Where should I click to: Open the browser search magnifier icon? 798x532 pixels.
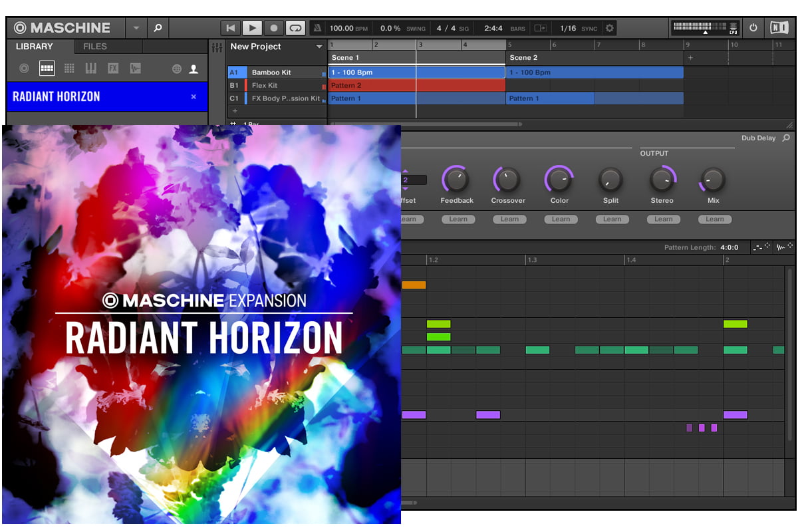pyautogui.click(x=158, y=28)
